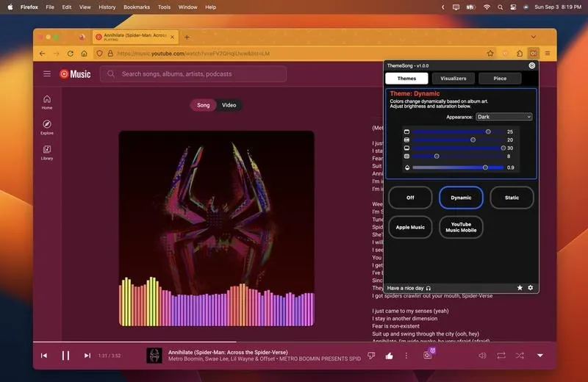
Task: Click the ThemeSong icon in player bar
Action: [x=429, y=353]
